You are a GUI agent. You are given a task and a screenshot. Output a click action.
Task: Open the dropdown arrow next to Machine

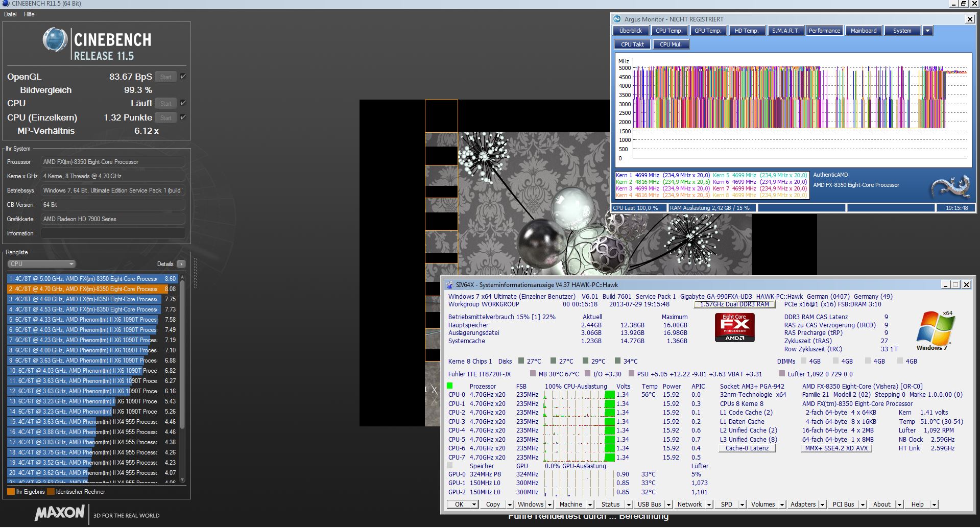(x=590, y=505)
